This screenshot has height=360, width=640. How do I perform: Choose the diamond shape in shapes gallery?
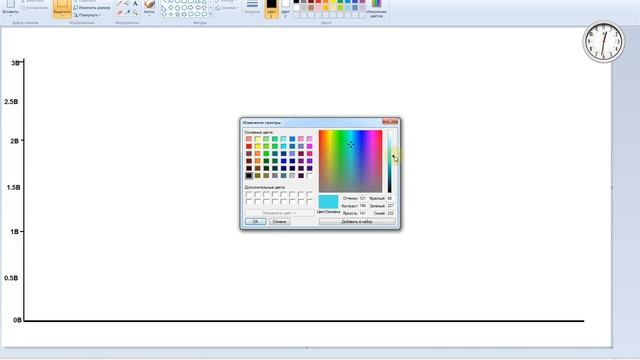click(x=171, y=8)
